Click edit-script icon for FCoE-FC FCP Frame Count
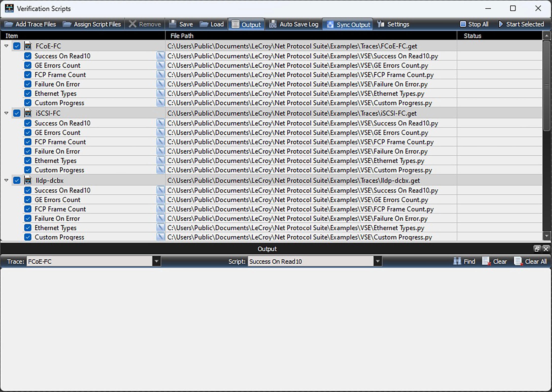Viewport: 552px width, 392px height. [x=160, y=75]
